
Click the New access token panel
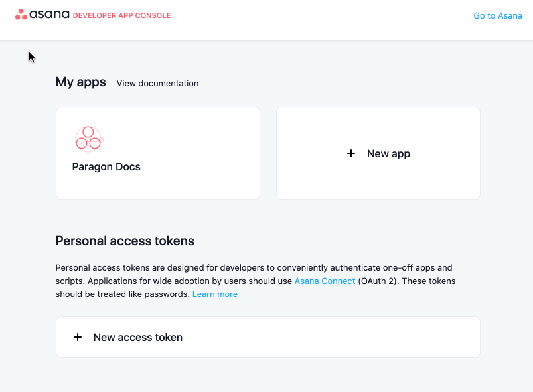[x=268, y=337]
